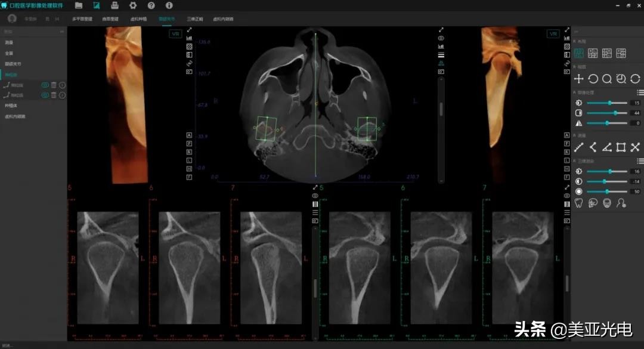Choose the rectangle measurement tool
This screenshot has height=349, width=644.
tap(621, 147)
